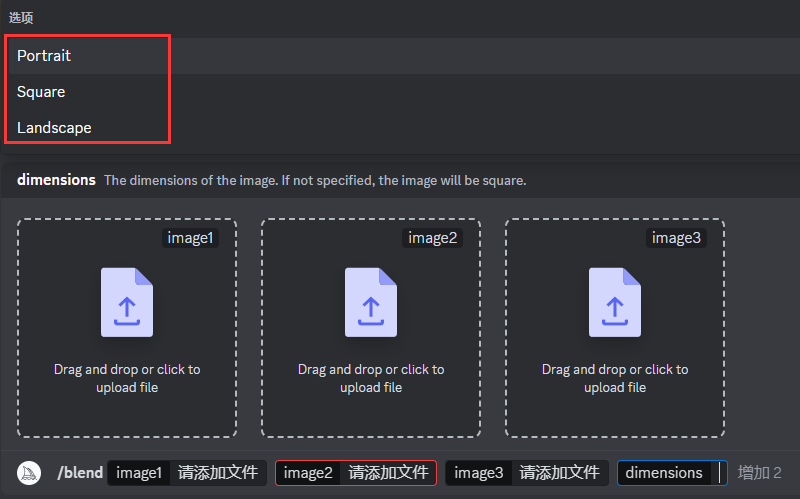Click the drag and drop text under image3
This screenshot has width=800, height=499.
(615, 378)
